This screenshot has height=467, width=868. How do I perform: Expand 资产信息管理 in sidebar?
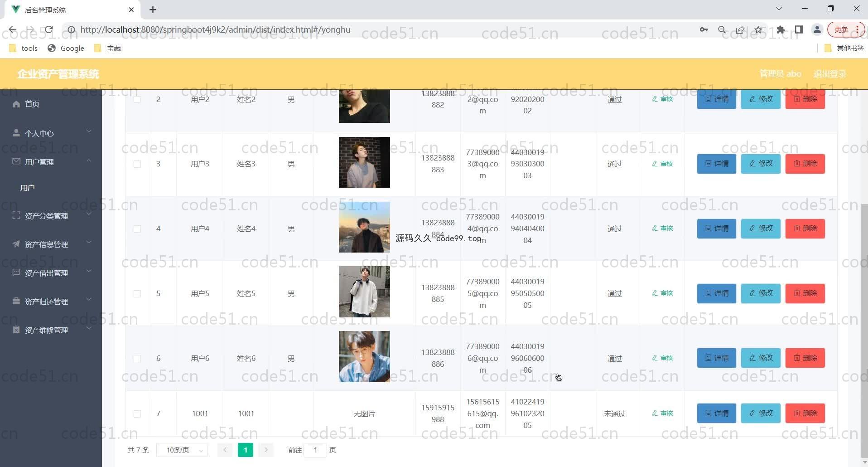click(x=51, y=244)
